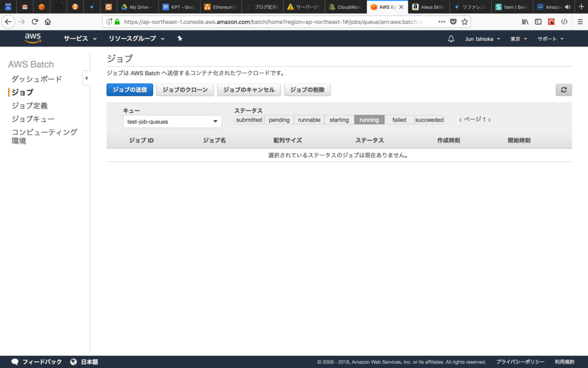Click the ジョブの削除 button
588x368 pixels.
(307, 90)
